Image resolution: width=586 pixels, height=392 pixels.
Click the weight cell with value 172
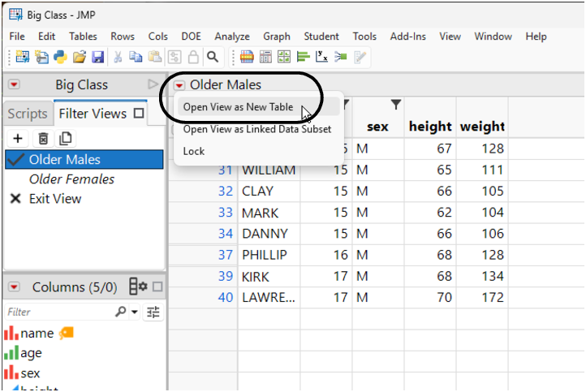482,298
